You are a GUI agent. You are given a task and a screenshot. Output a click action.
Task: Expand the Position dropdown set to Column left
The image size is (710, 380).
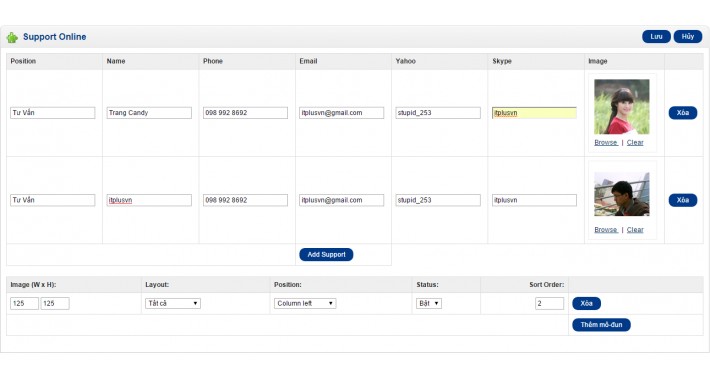click(305, 303)
